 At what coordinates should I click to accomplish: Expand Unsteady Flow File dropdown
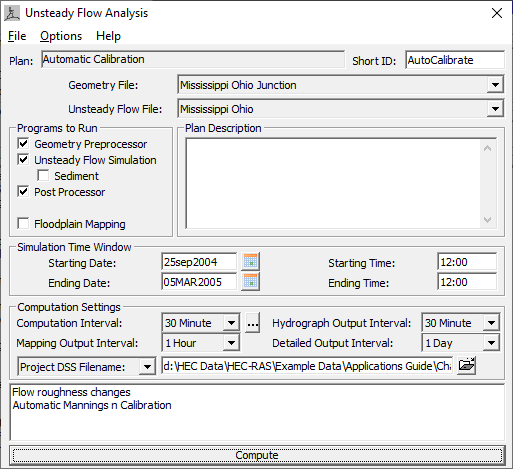coord(495,109)
